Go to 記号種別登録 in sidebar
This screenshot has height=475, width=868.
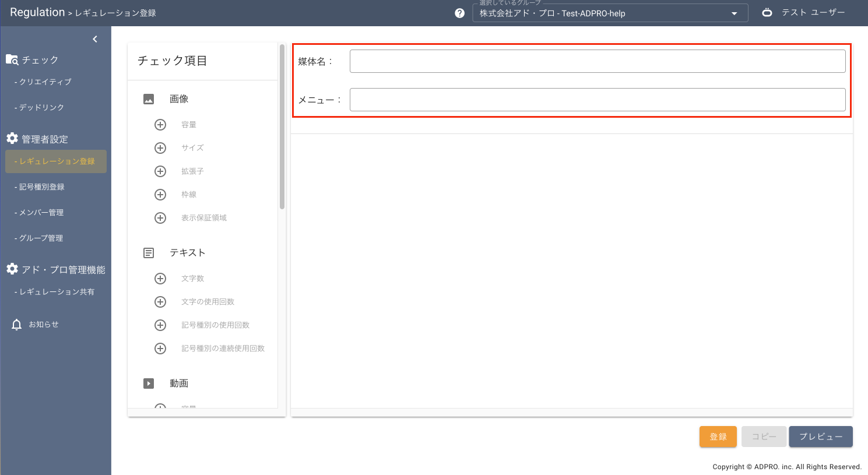tap(41, 187)
